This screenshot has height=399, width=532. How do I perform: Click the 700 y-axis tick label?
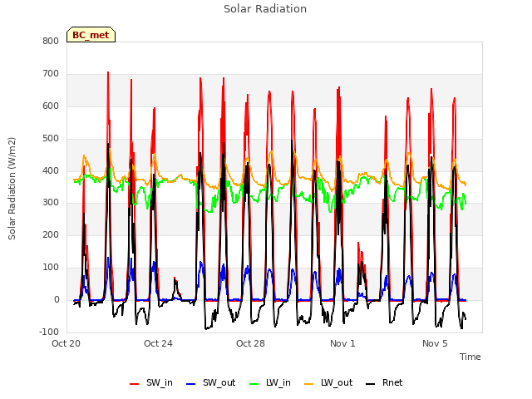(x=51, y=74)
